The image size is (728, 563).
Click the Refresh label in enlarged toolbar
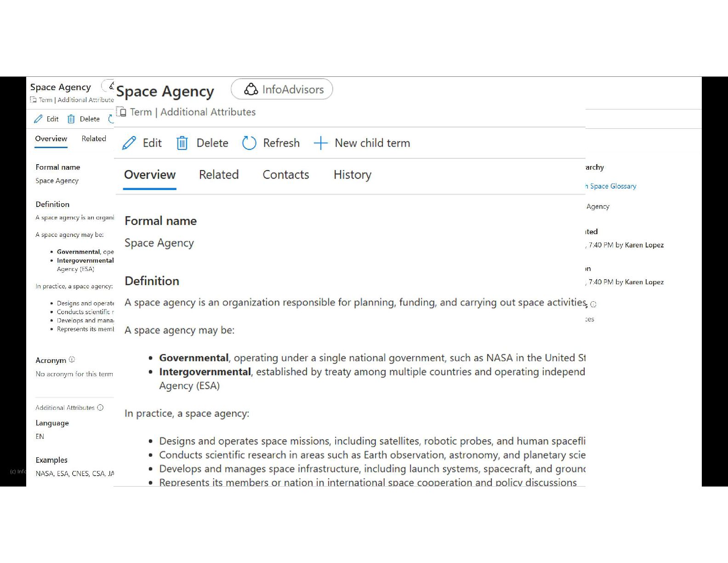coord(281,143)
